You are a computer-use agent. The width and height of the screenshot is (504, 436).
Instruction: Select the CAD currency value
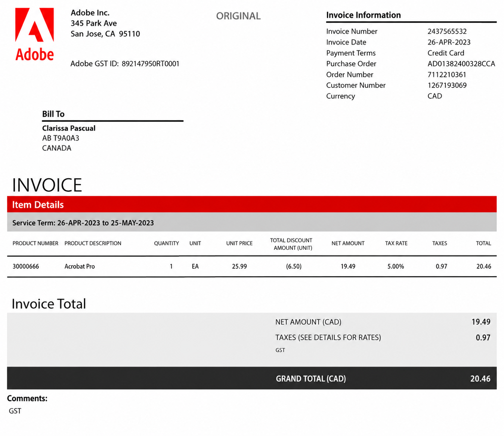click(435, 96)
